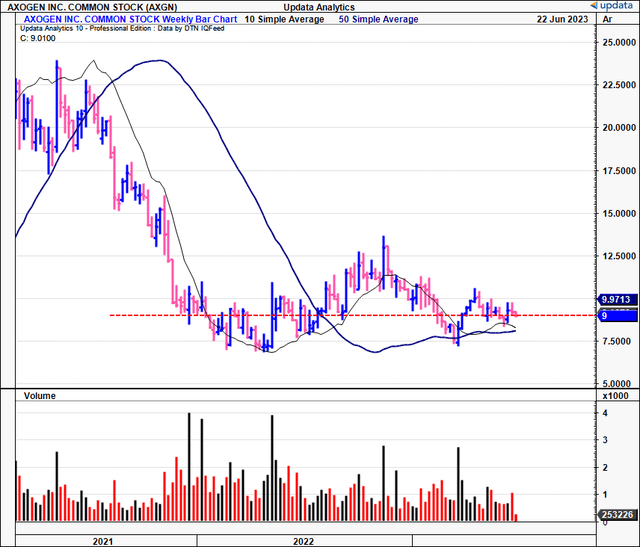Click the C: 9.0100 closing value text
This screenshot has width=640, height=547.
[38, 38]
